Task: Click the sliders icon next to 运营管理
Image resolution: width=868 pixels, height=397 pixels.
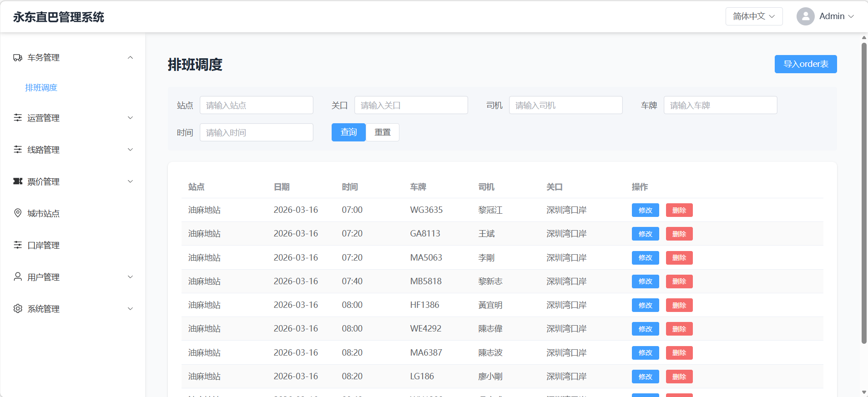Action: (18, 118)
